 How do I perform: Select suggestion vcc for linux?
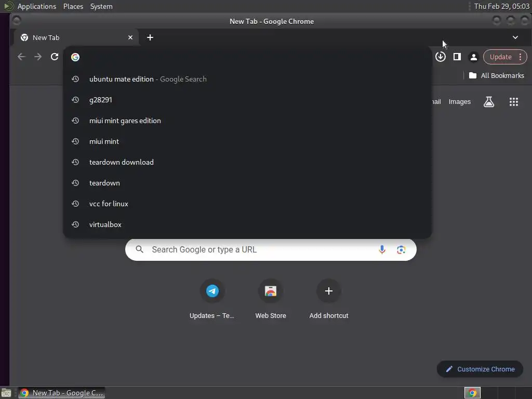247,204
